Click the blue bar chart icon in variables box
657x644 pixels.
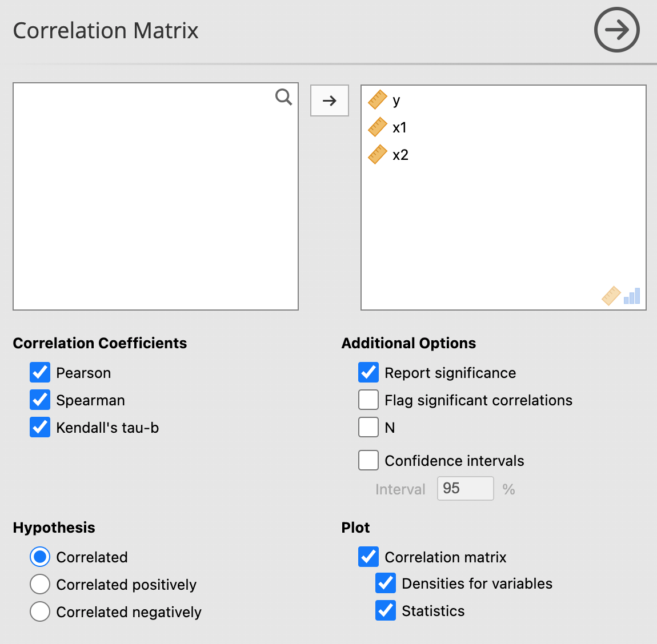tap(631, 296)
